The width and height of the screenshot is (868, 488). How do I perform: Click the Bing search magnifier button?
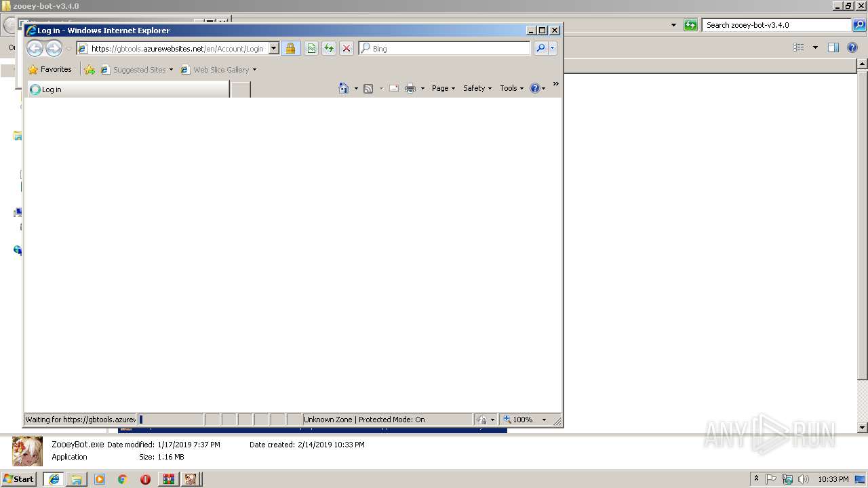coord(540,48)
